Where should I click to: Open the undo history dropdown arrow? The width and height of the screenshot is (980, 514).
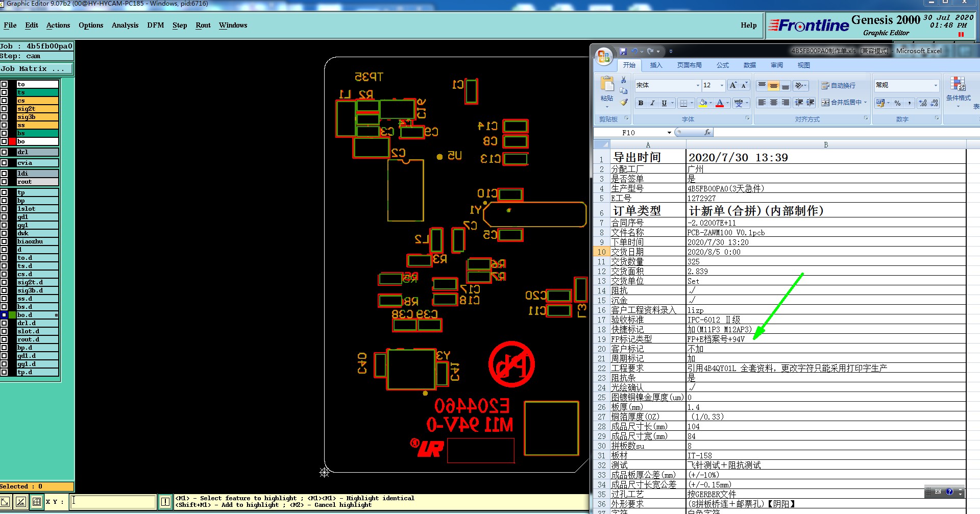pos(642,52)
